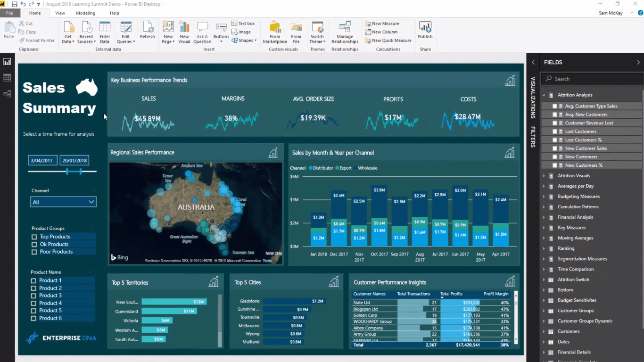Click the date range slider's right handle
This screenshot has height=362, width=644.
point(81,172)
